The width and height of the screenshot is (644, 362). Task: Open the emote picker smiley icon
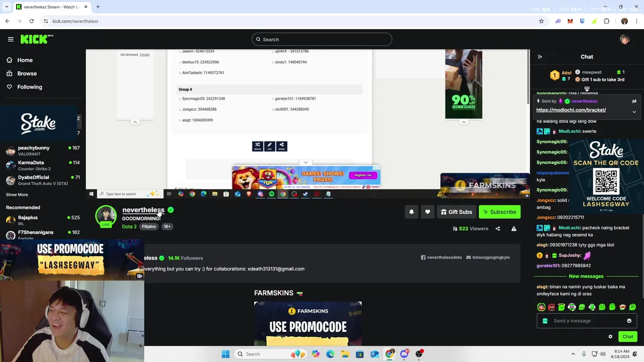click(x=629, y=321)
